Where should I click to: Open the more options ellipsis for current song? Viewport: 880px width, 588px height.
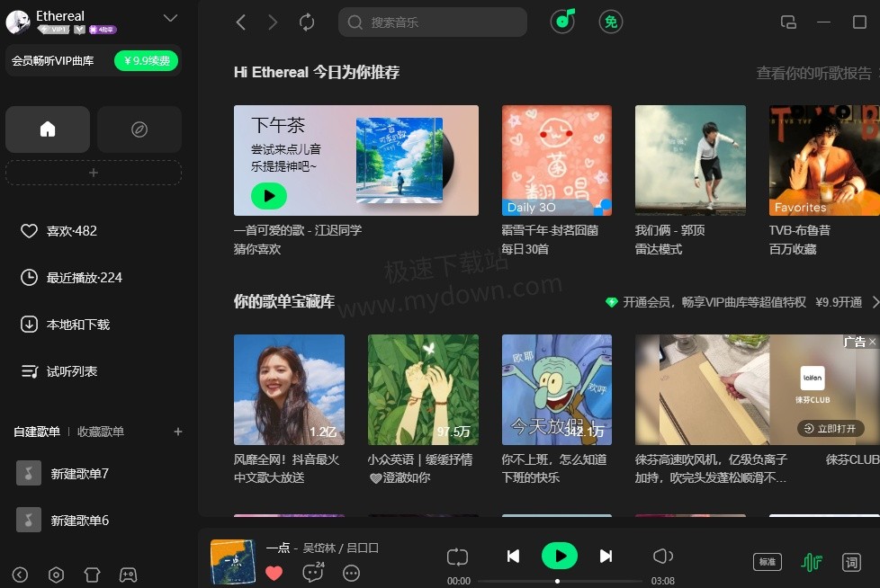pyautogui.click(x=352, y=573)
